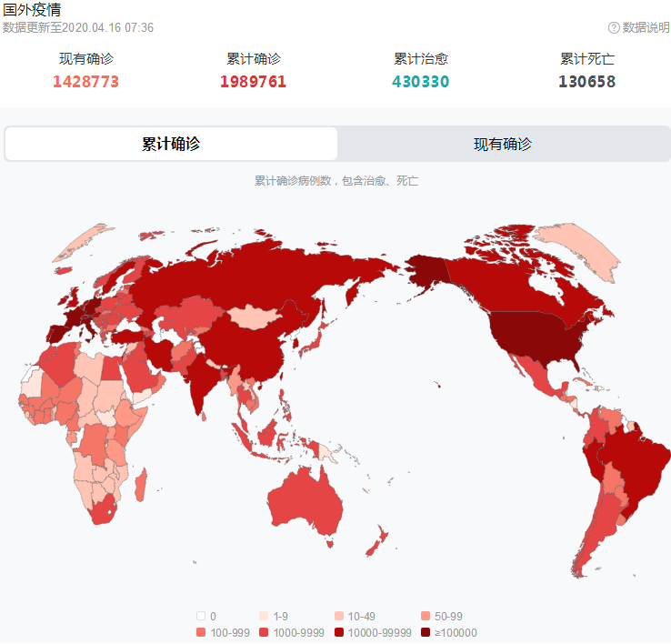Click the 现有确诊 number 1428773

pos(85,81)
